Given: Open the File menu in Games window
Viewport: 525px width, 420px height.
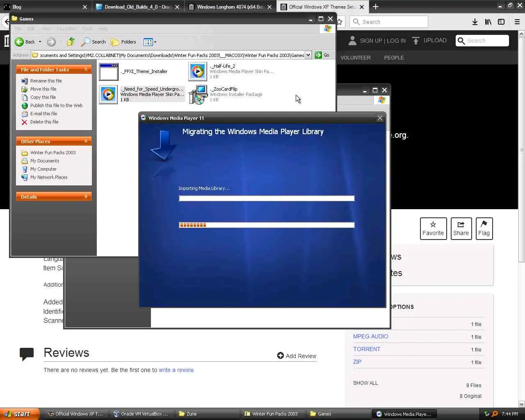Looking at the screenshot, I should point(18,29).
